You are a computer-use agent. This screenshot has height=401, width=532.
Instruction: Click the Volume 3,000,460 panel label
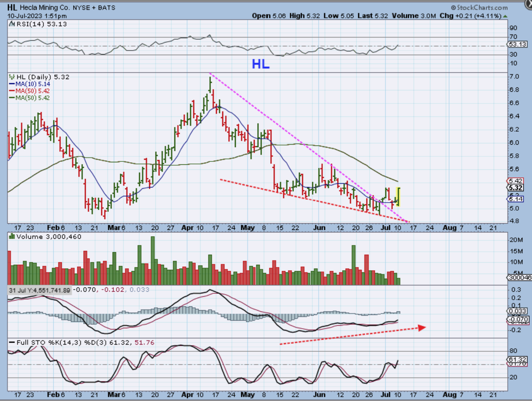(x=49, y=237)
